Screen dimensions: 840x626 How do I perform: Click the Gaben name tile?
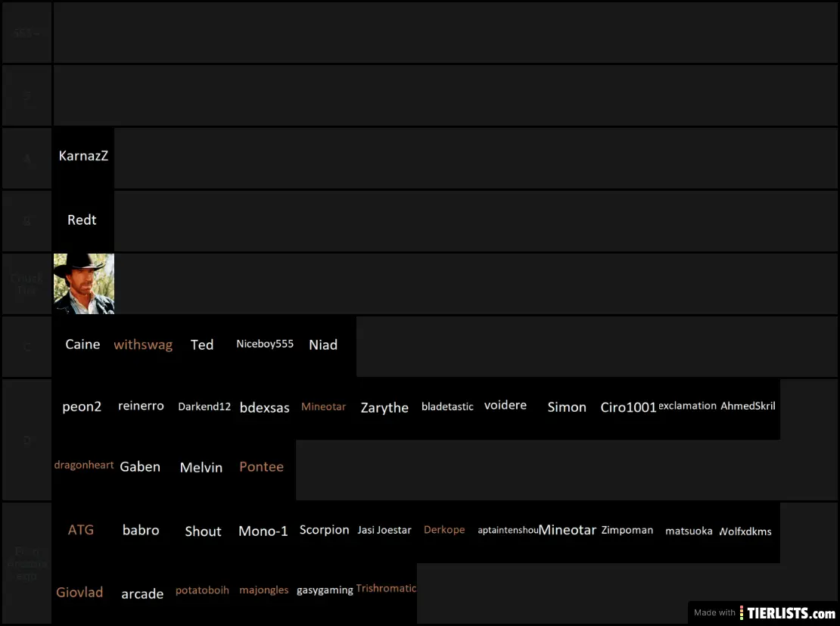pos(140,467)
